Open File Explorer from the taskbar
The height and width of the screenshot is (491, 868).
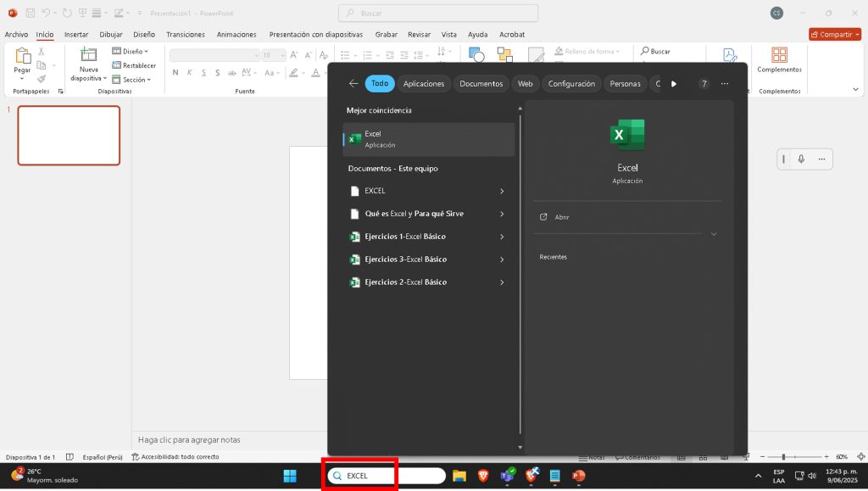pyautogui.click(x=459, y=476)
